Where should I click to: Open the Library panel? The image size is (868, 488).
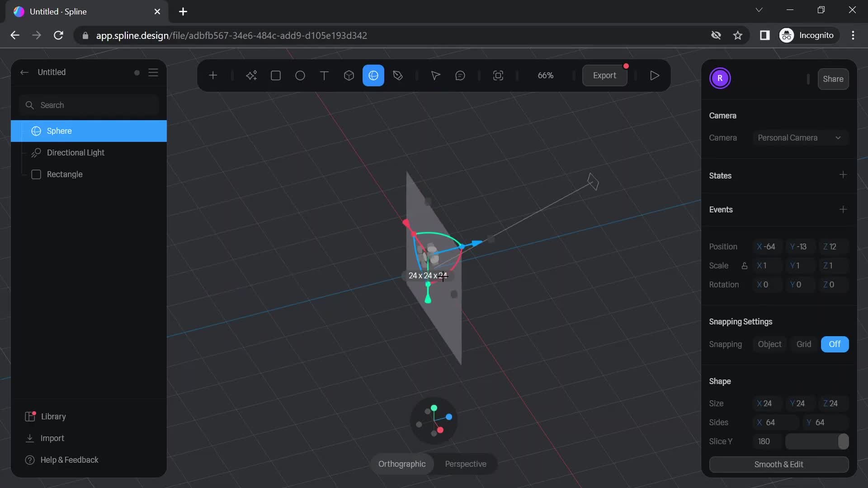click(x=46, y=417)
